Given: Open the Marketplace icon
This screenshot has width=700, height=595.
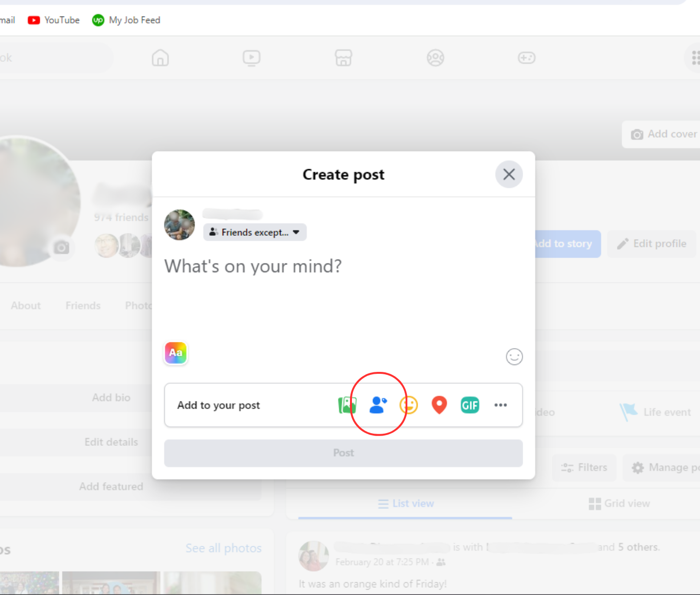Looking at the screenshot, I should click(344, 58).
